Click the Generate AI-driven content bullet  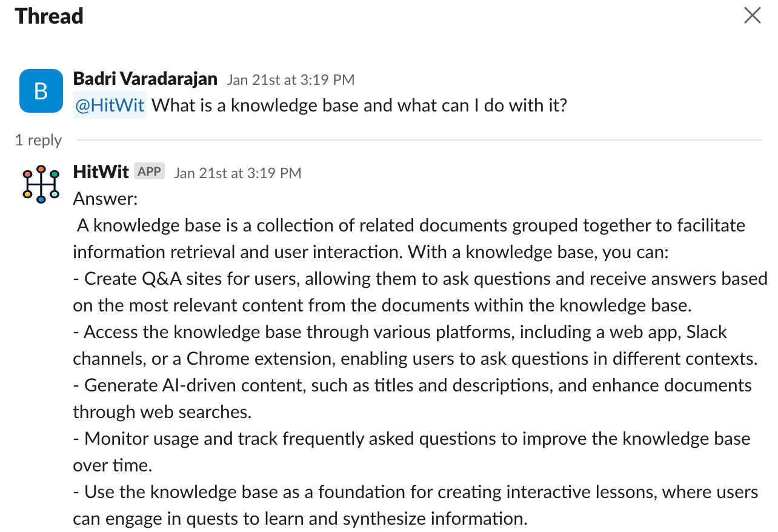tap(412, 398)
